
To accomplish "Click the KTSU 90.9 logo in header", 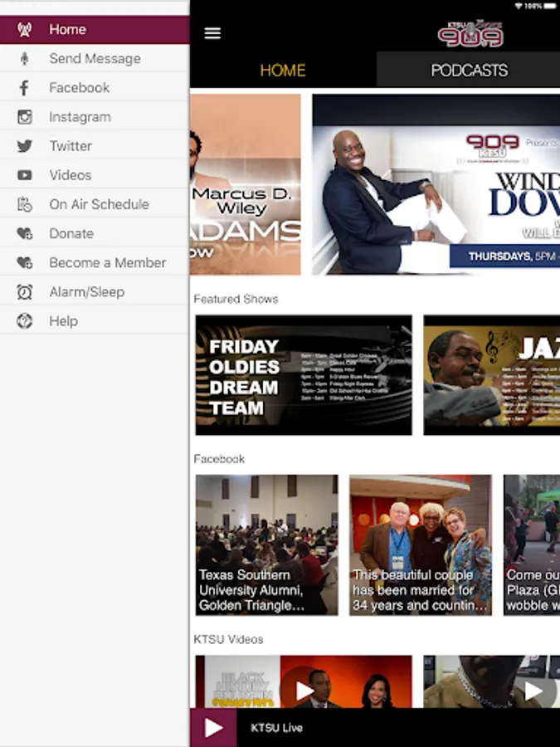I will tap(470, 34).
